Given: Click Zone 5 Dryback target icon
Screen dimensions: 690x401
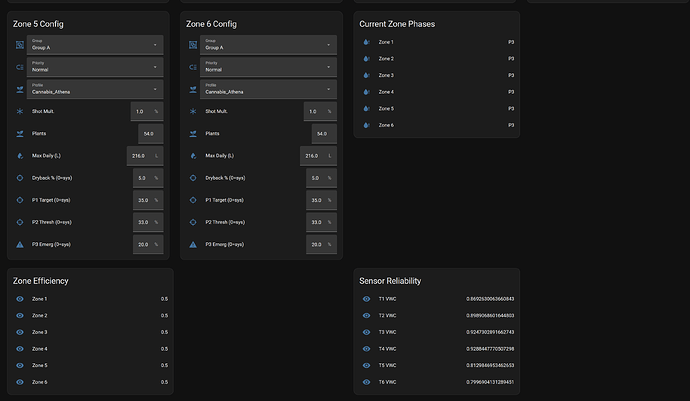Looking at the screenshot, I should point(20,178).
